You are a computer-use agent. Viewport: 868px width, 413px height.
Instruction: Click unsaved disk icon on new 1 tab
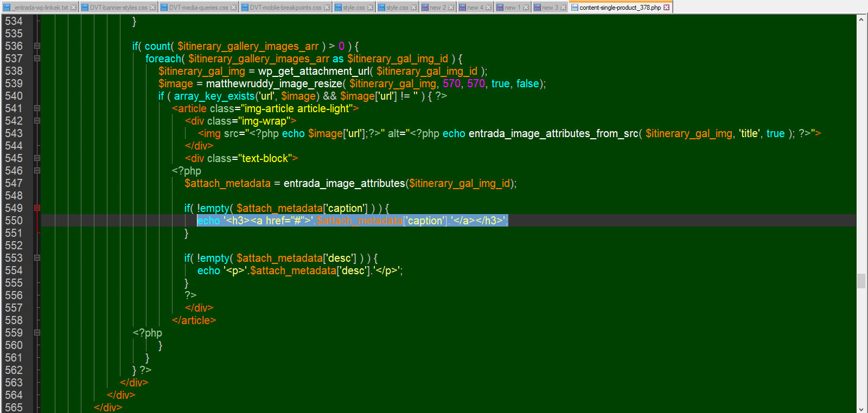(x=500, y=8)
